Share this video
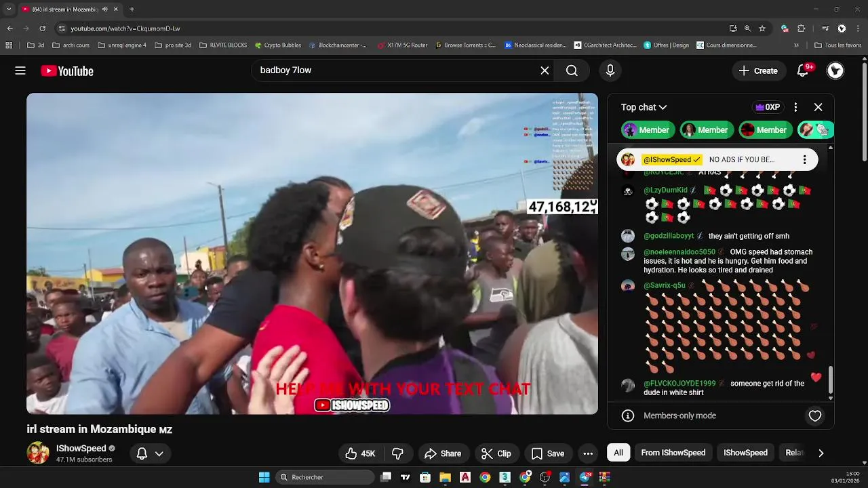Screen dimensions: 868x488 click(443, 453)
